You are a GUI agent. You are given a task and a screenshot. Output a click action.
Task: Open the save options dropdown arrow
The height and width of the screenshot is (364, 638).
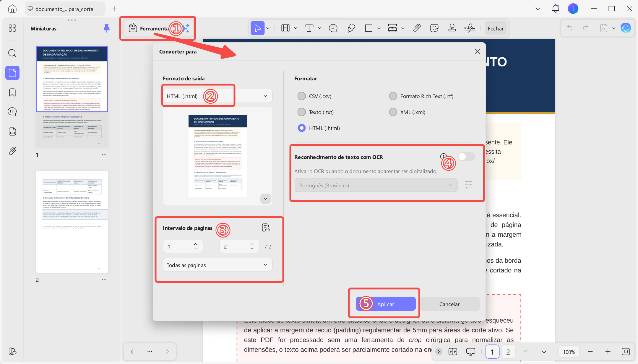click(614, 28)
